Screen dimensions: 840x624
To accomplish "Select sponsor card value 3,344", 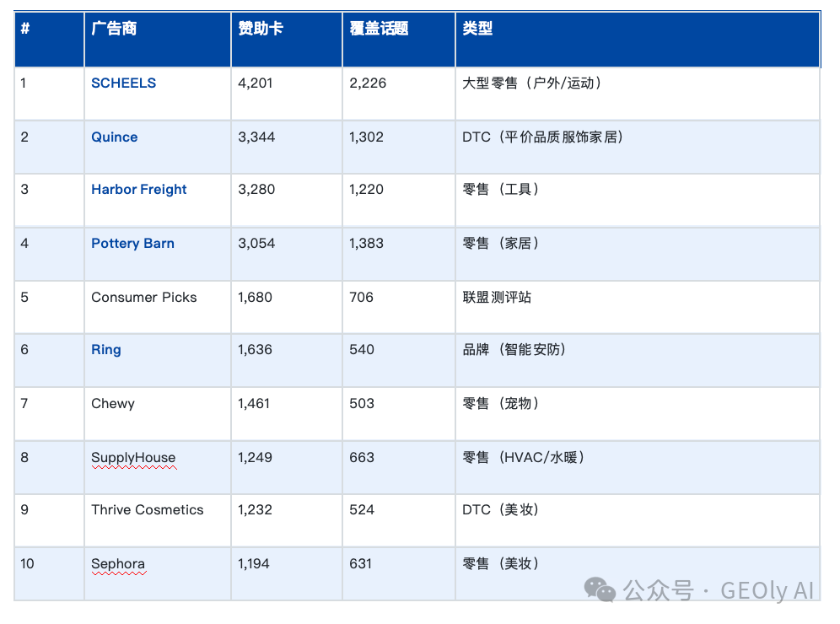I will [256, 137].
